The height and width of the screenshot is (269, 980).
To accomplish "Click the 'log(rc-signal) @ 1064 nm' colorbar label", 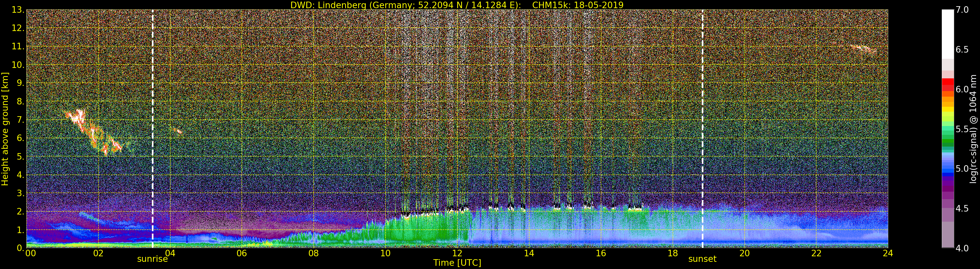I will [974, 129].
